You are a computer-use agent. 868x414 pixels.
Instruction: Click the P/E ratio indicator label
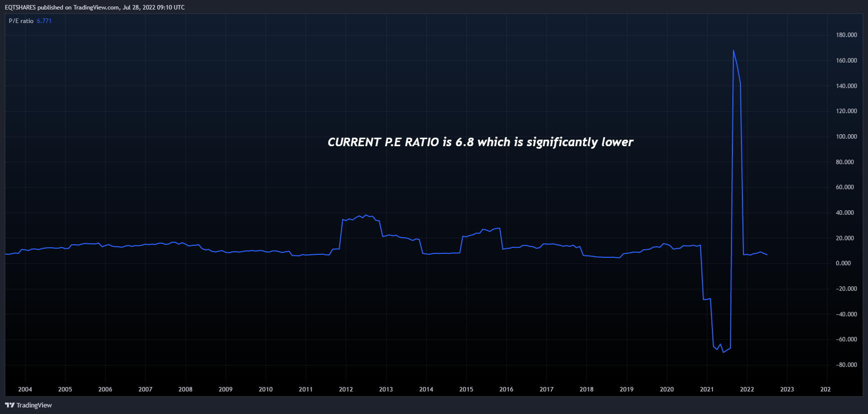coord(21,21)
